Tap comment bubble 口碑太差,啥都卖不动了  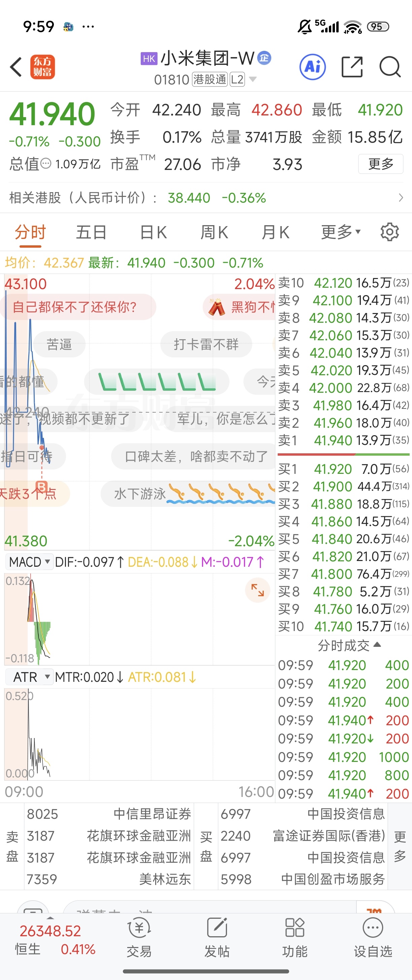194,456
